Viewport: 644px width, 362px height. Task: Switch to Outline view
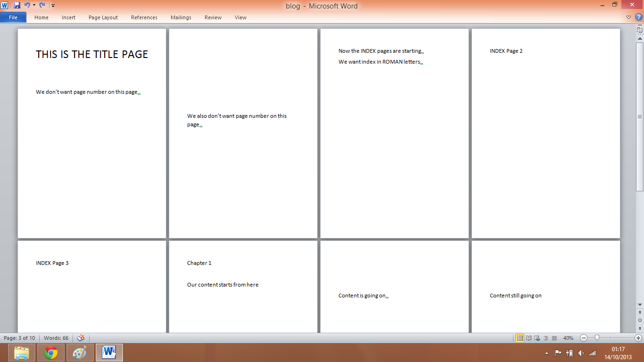(545, 338)
